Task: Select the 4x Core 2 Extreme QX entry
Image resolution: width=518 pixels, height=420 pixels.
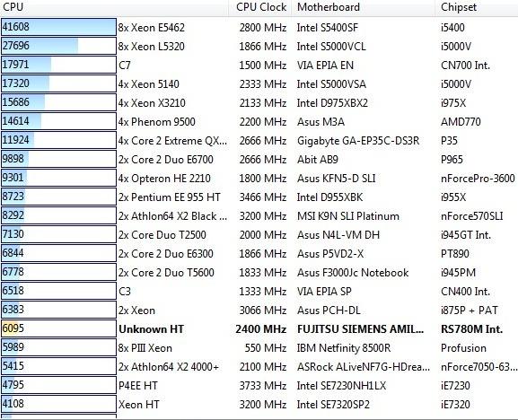Action: coord(172,141)
